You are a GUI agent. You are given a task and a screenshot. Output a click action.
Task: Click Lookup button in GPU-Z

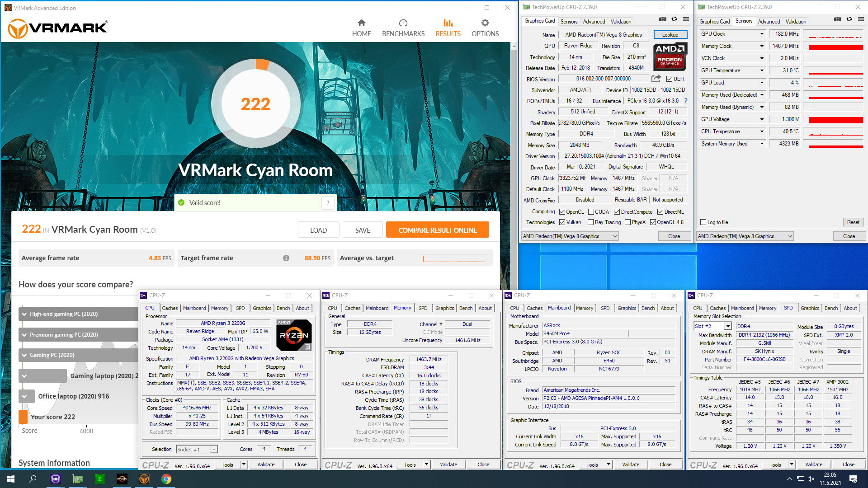pyautogui.click(x=670, y=35)
